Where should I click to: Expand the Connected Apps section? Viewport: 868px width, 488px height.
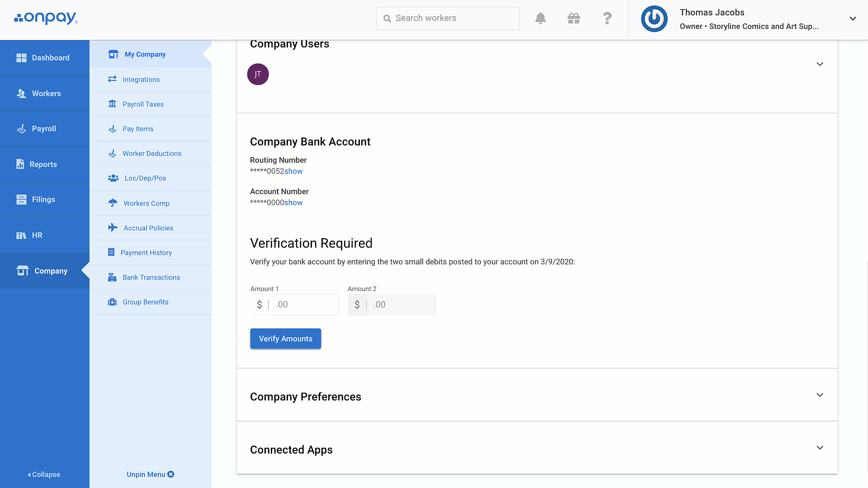coord(820,448)
